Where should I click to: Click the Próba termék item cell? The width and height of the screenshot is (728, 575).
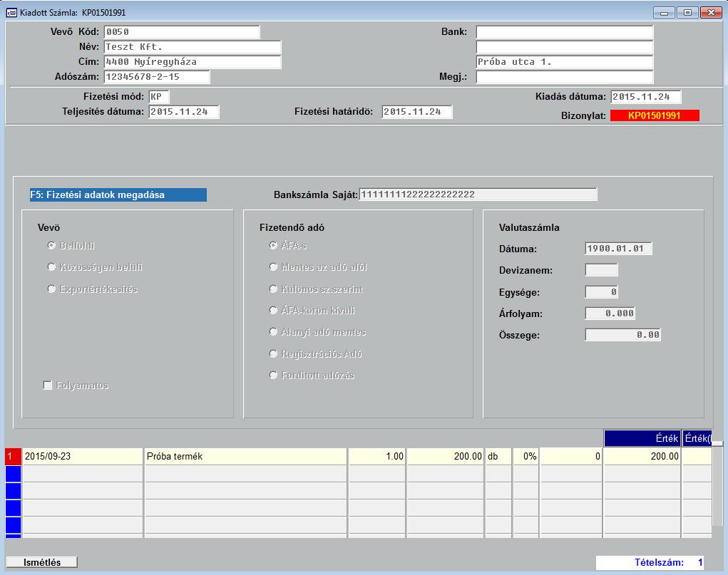point(246,456)
